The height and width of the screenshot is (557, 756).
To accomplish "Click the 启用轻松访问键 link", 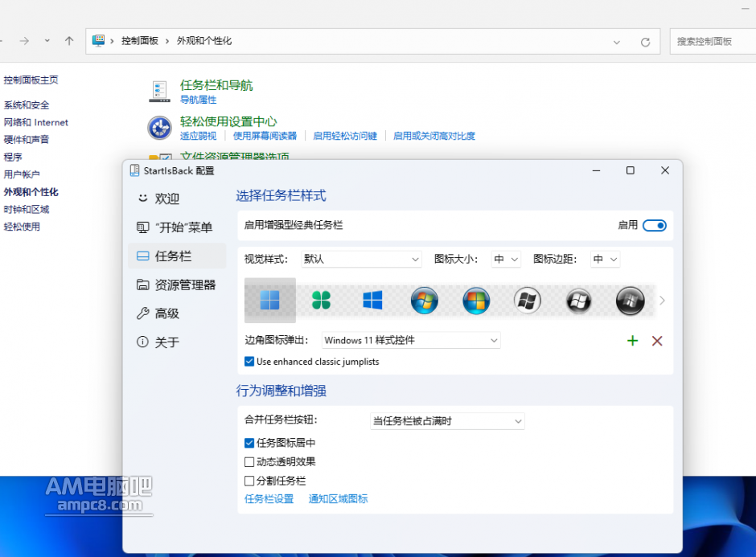I will click(x=345, y=136).
